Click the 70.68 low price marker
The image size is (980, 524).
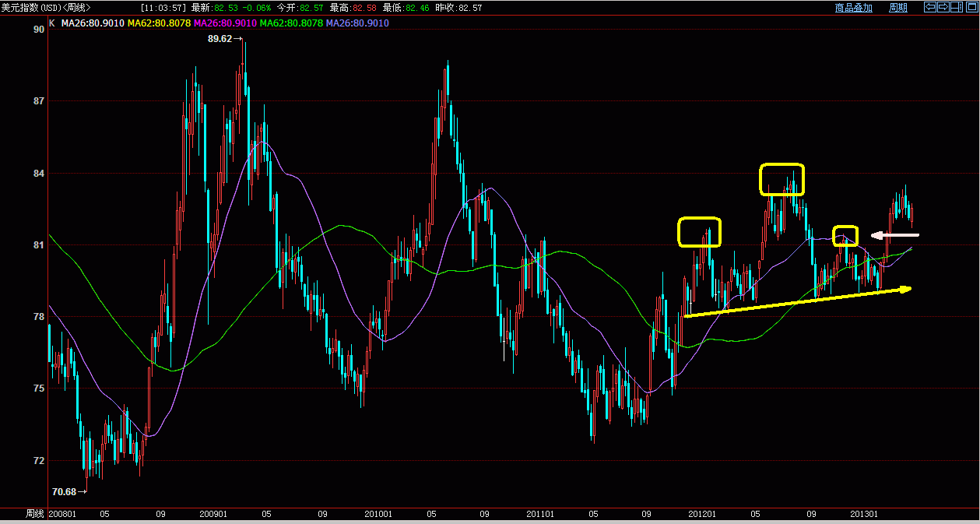[65, 492]
